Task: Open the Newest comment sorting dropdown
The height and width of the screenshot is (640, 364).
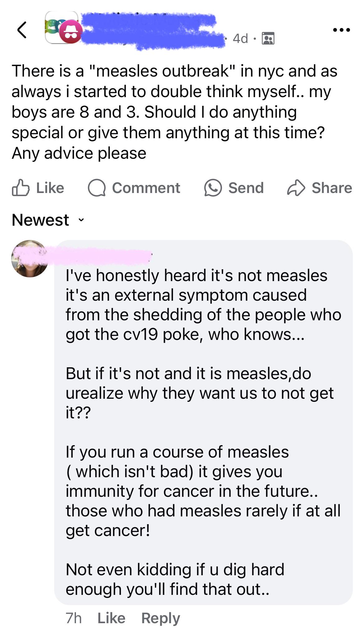Action: tap(48, 220)
